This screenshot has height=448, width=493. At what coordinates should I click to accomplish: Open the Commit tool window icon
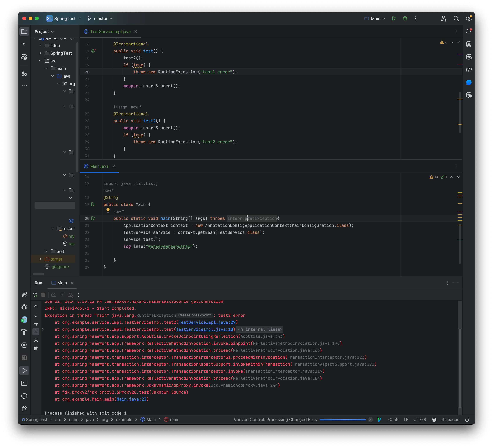(x=24, y=44)
